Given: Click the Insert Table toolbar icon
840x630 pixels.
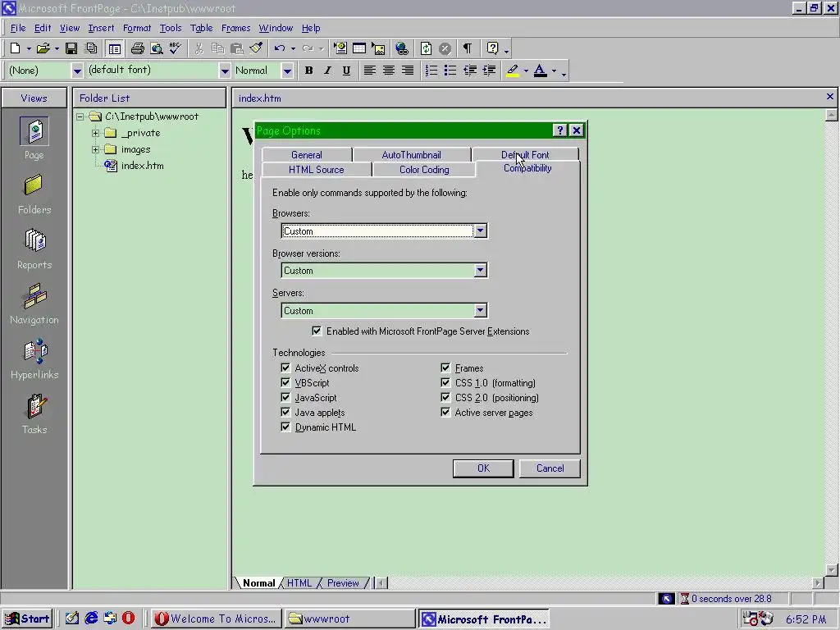Looking at the screenshot, I should pos(359,48).
